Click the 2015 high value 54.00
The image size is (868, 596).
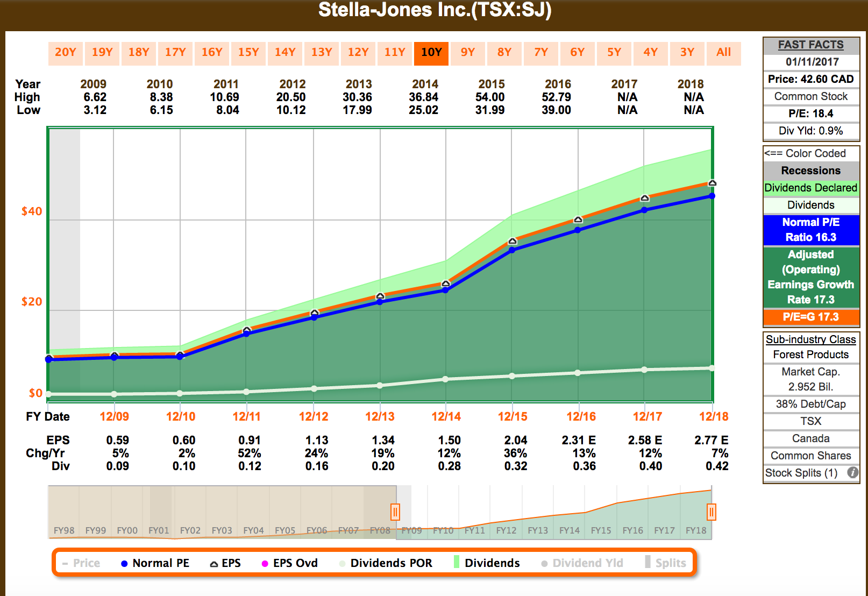pos(490,97)
